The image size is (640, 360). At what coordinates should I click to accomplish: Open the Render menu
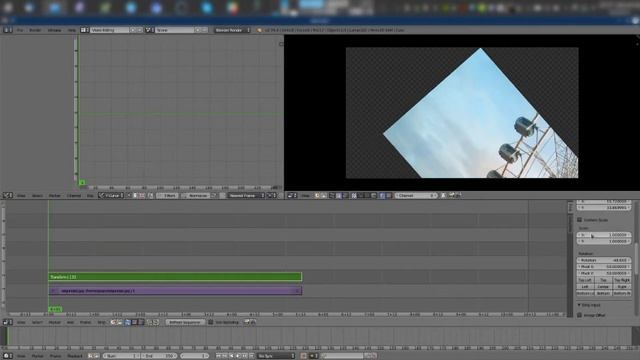[x=35, y=30]
